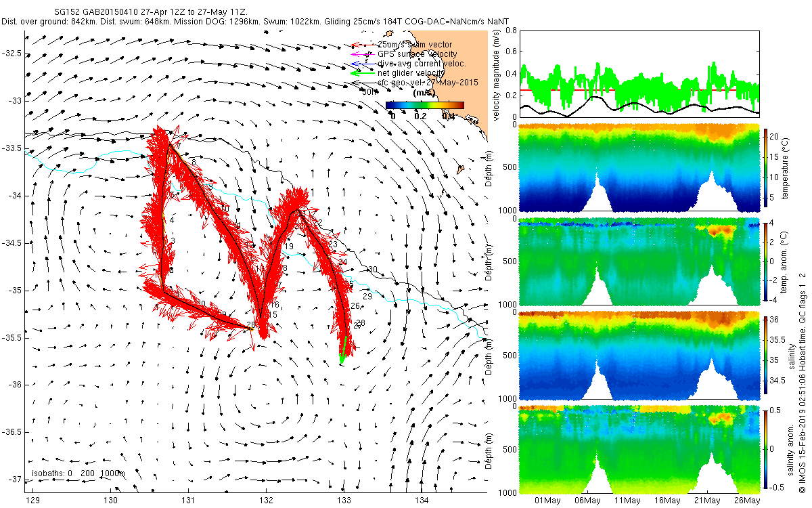812x508 pixels.
Task: Click the -33.5 latitude tick label
Action: tap(12, 148)
